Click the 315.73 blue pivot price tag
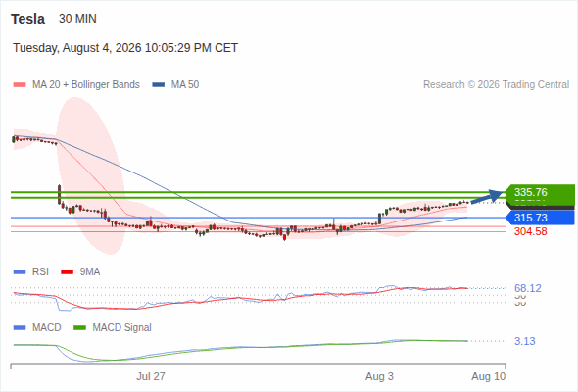Screen dimensions: 578x392 click(540, 218)
